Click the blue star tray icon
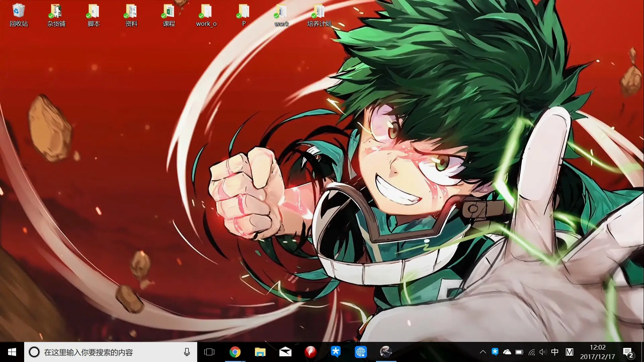The height and width of the screenshot is (362, 644). pyautogui.click(x=495, y=352)
